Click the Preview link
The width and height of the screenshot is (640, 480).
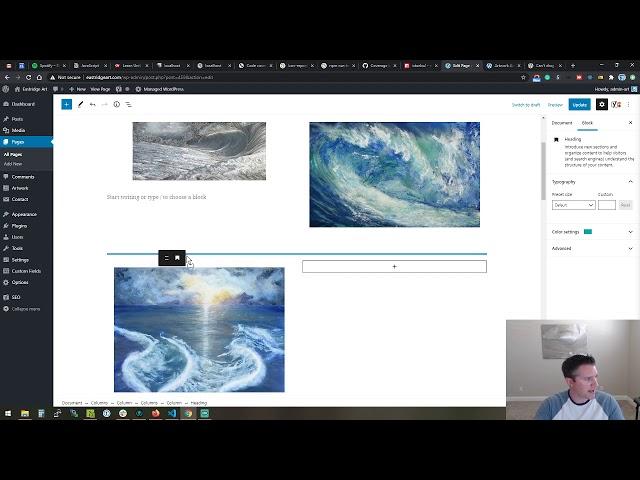click(x=555, y=105)
